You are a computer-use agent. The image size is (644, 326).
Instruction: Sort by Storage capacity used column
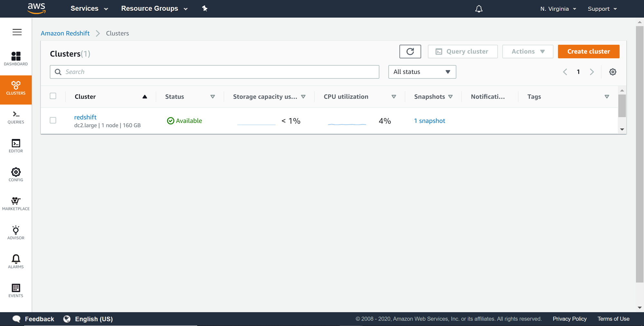click(303, 97)
